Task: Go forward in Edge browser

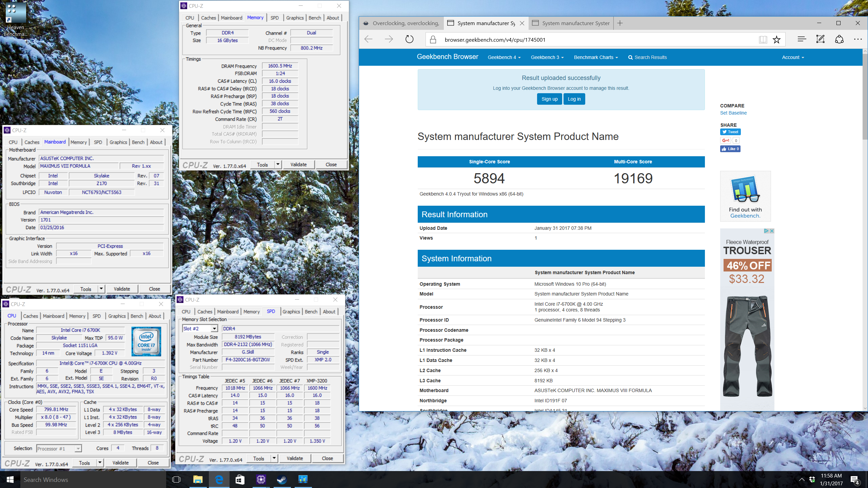Action: (389, 40)
